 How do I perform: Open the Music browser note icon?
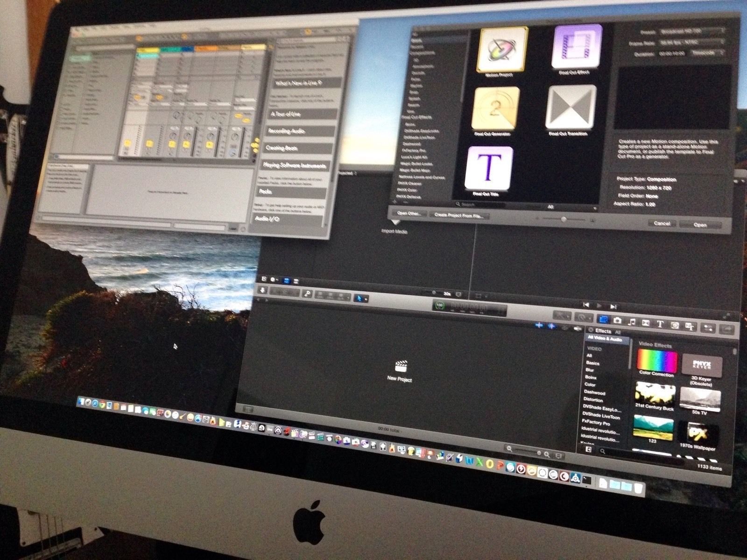coord(632,322)
